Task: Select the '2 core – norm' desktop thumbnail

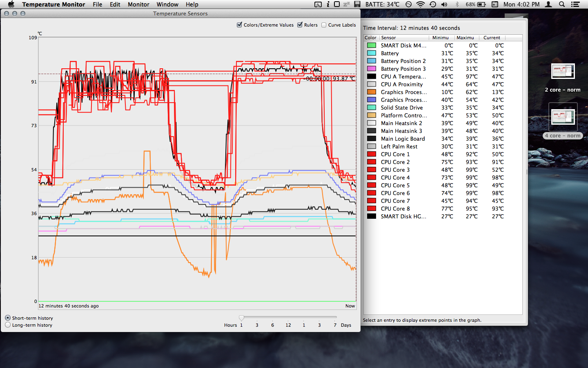Action: coord(563,72)
